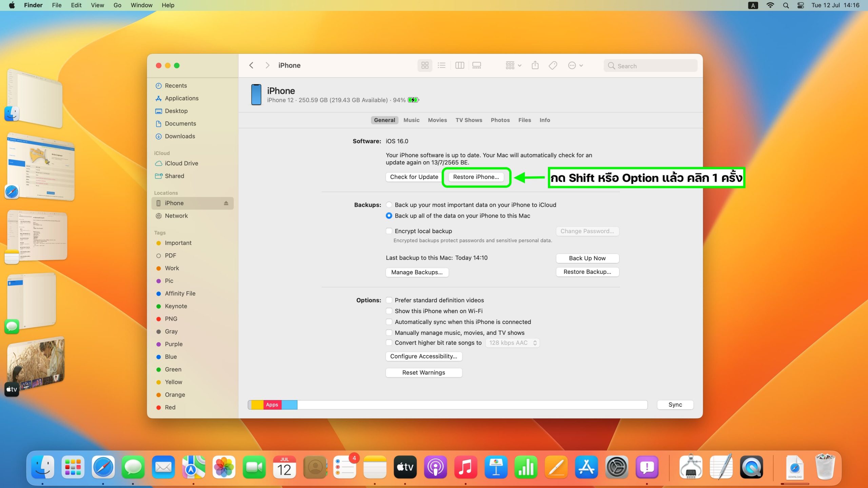Screen dimensions: 868x488
Task: Open the 128 kbps AAC bitrate dropdown
Action: tap(512, 343)
